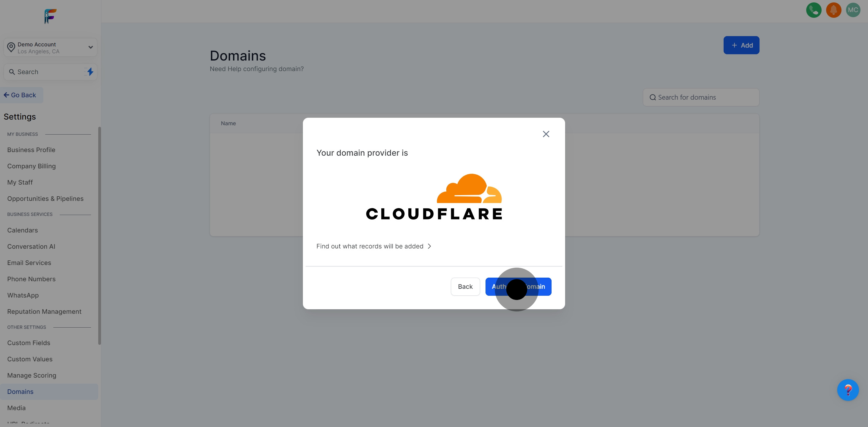Close the domain provider dialog
This screenshot has height=427, width=868.
pos(546,134)
